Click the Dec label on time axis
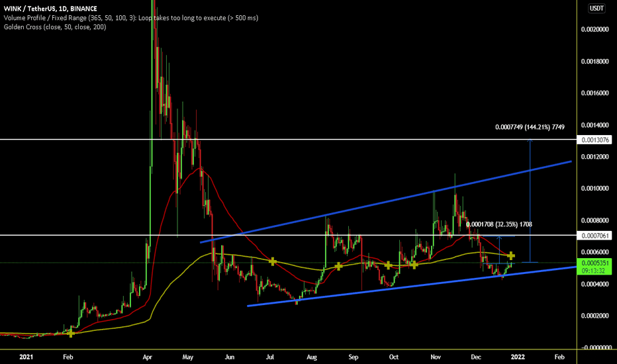Viewport: 617px width, 364px height. [x=476, y=357]
